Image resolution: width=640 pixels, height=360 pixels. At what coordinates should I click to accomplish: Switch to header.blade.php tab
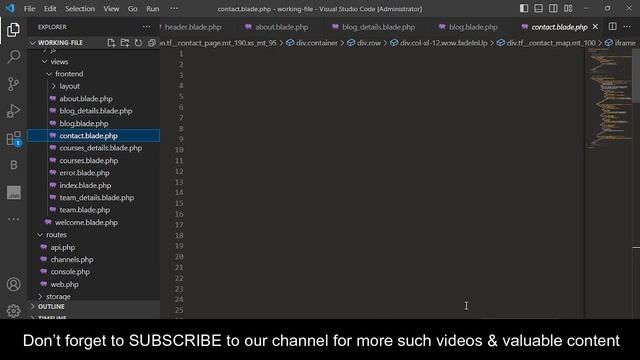[193, 27]
